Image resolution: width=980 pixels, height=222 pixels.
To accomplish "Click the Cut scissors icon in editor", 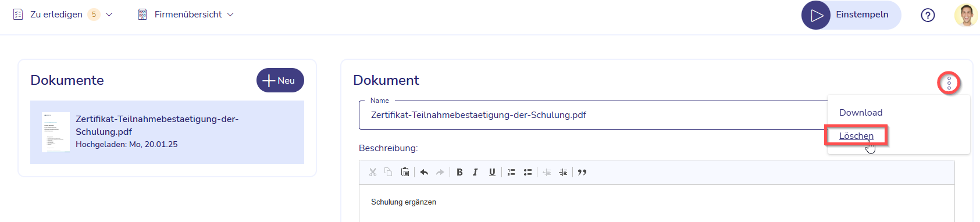I will point(373,172).
